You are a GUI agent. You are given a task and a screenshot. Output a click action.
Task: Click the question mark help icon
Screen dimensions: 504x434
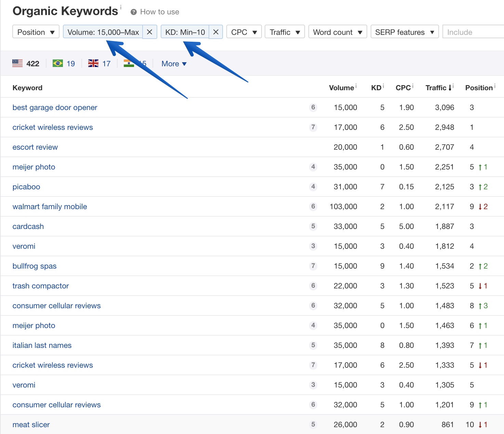point(134,12)
